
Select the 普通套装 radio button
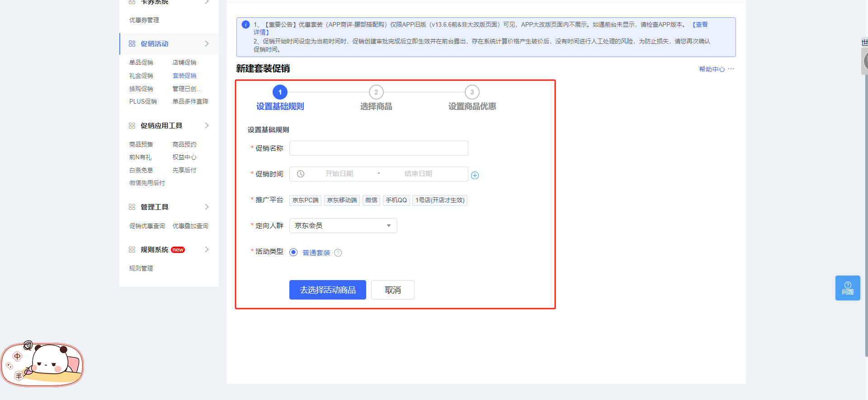click(x=293, y=252)
